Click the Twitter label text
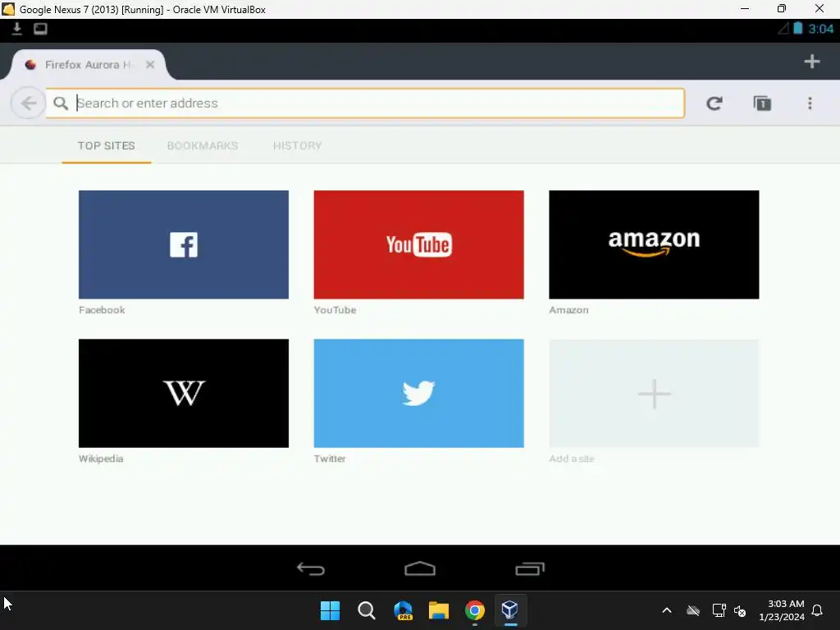 [x=330, y=459]
